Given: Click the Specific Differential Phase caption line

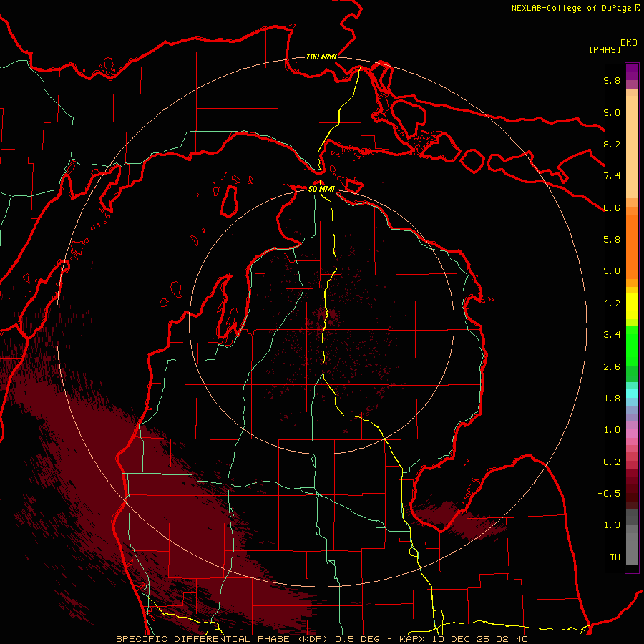Looking at the screenshot, I should pyautogui.click(x=322, y=639).
